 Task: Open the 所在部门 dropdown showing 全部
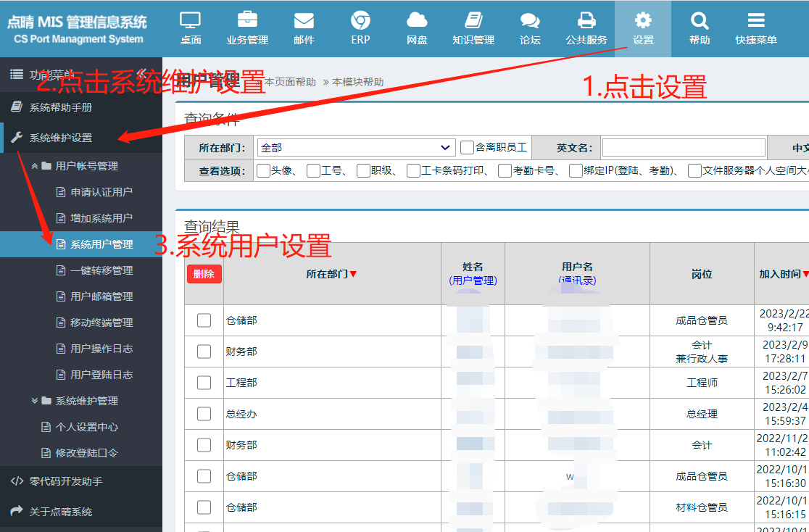click(356, 148)
